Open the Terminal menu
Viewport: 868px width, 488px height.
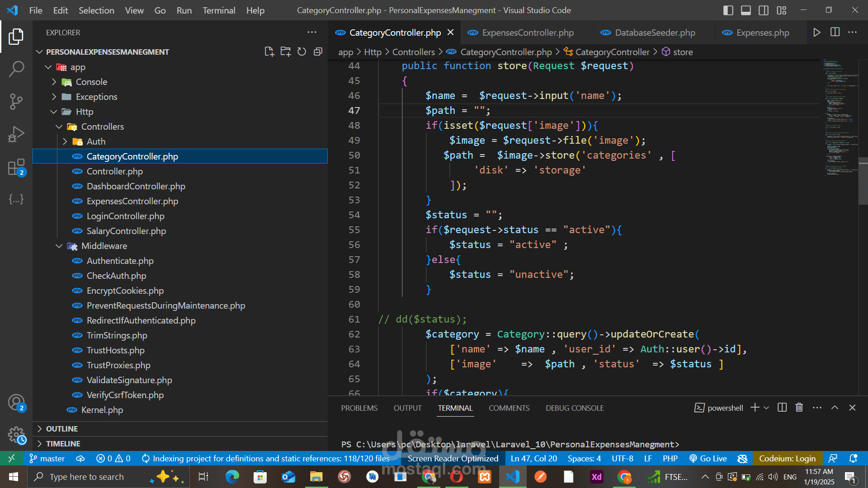(219, 10)
